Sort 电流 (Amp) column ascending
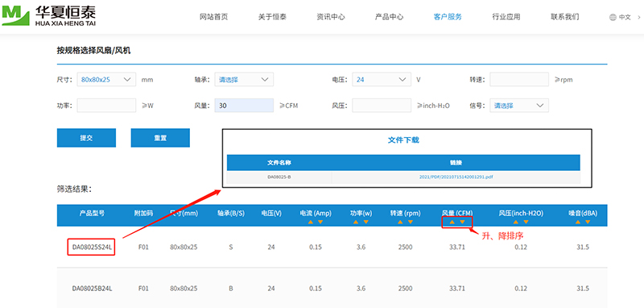The height and width of the screenshot is (308, 644). pyautogui.click(x=311, y=222)
